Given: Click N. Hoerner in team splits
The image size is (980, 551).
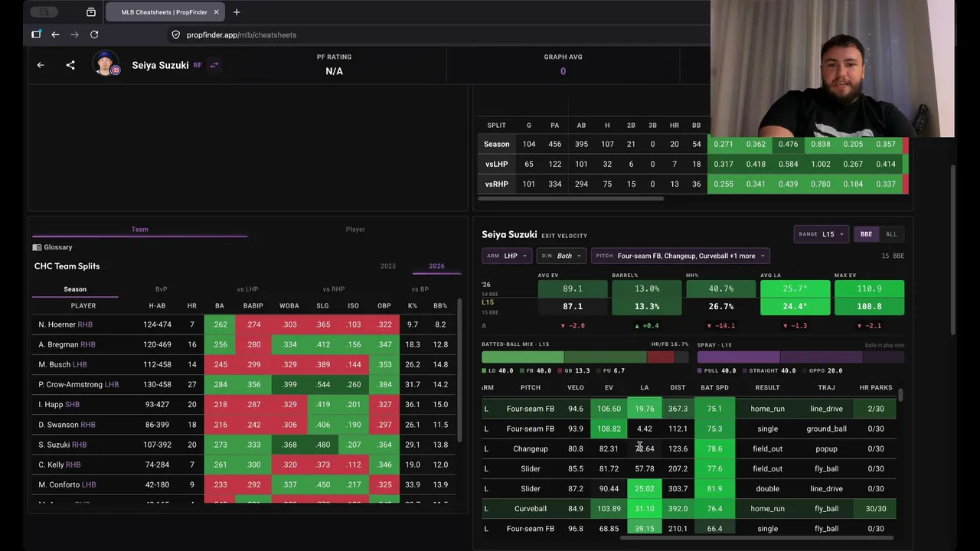Looking at the screenshot, I should point(66,324).
